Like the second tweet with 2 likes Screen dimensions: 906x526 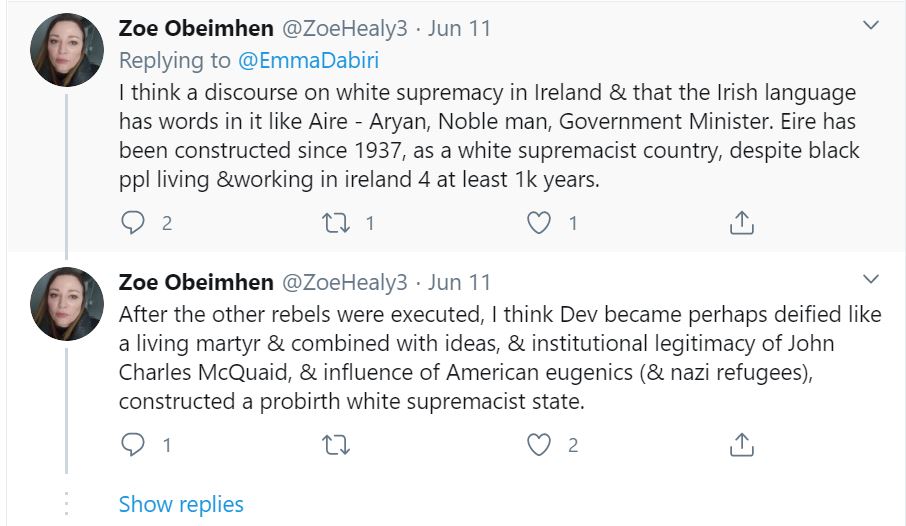click(x=539, y=445)
